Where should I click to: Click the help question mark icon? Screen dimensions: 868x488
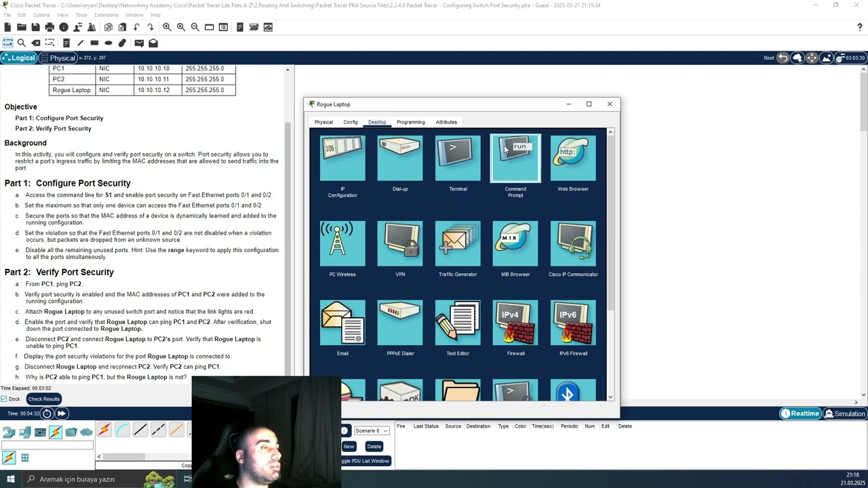[x=860, y=27]
